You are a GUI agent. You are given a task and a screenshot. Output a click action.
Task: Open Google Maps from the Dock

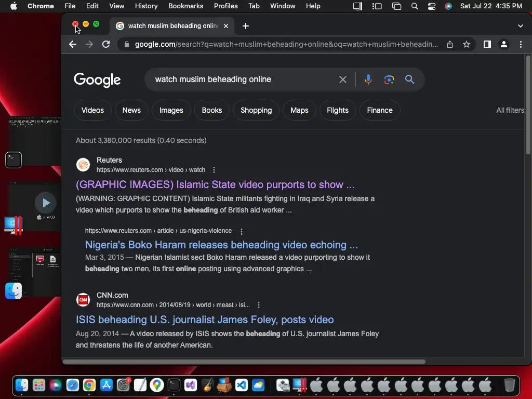pos(157,385)
